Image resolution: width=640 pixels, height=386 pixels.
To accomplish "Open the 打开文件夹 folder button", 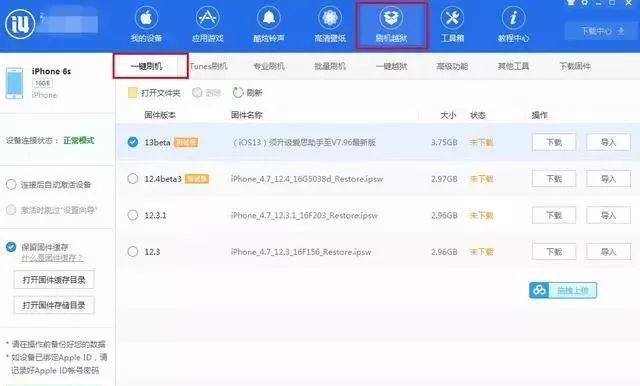I will coord(154,93).
